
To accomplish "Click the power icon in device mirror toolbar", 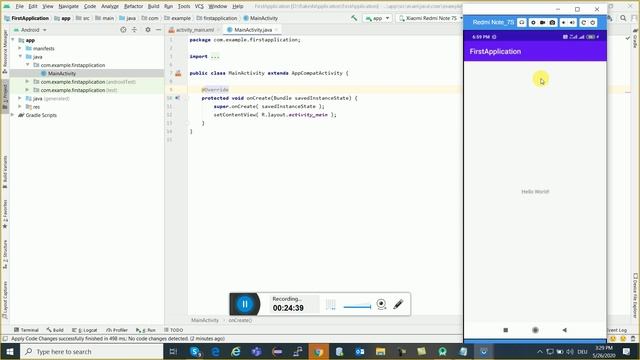I will [593, 22].
